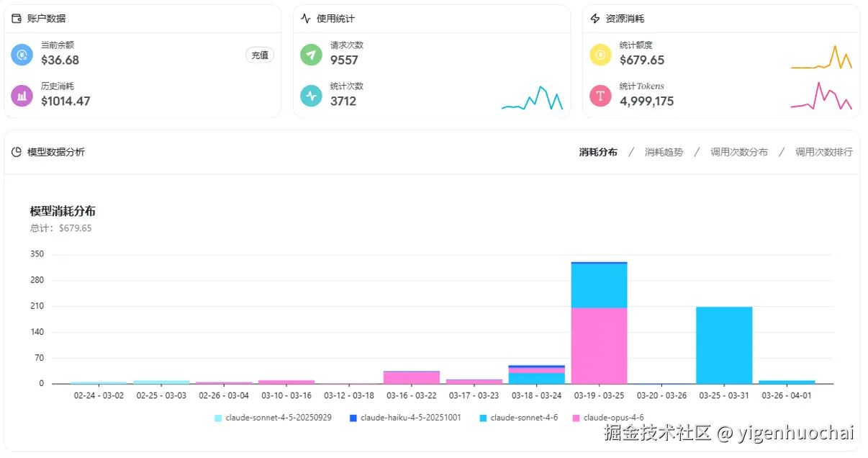The height and width of the screenshot is (458, 868).
Task: Select the 调用次数排行 tab
Action: click(823, 152)
